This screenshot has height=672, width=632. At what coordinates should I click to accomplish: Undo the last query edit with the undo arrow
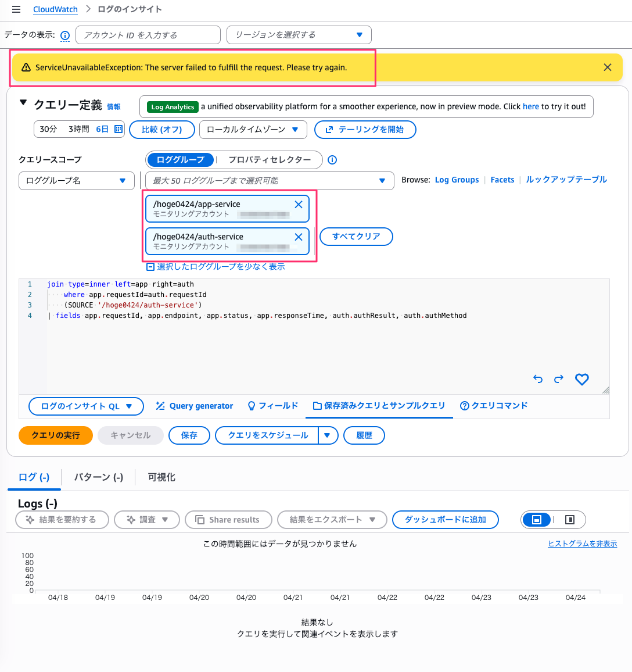[537, 379]
